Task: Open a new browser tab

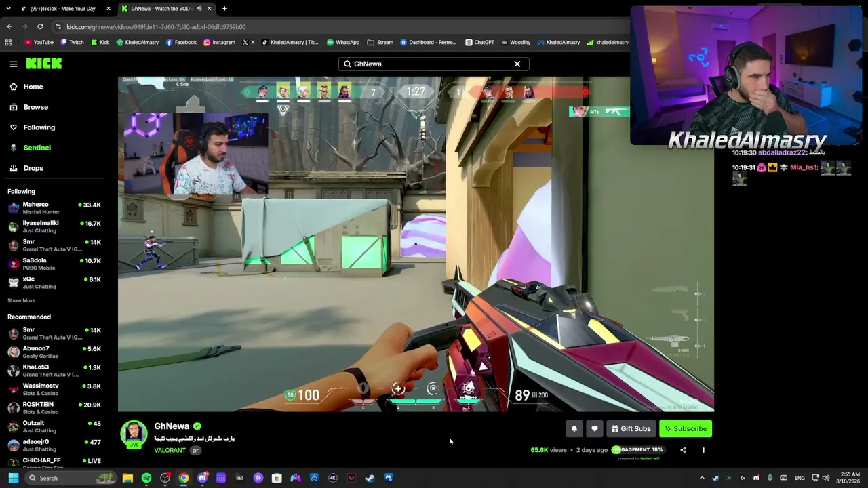Action: [224, 9]
